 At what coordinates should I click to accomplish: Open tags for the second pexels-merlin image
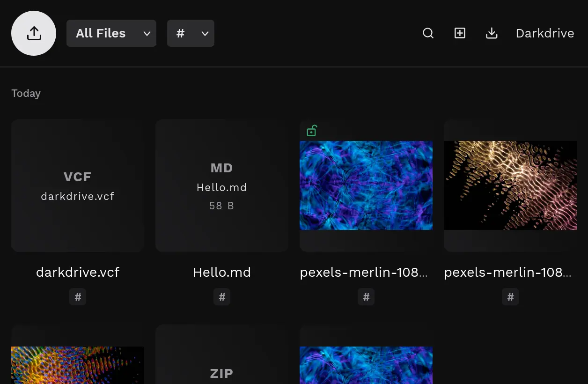510,296
